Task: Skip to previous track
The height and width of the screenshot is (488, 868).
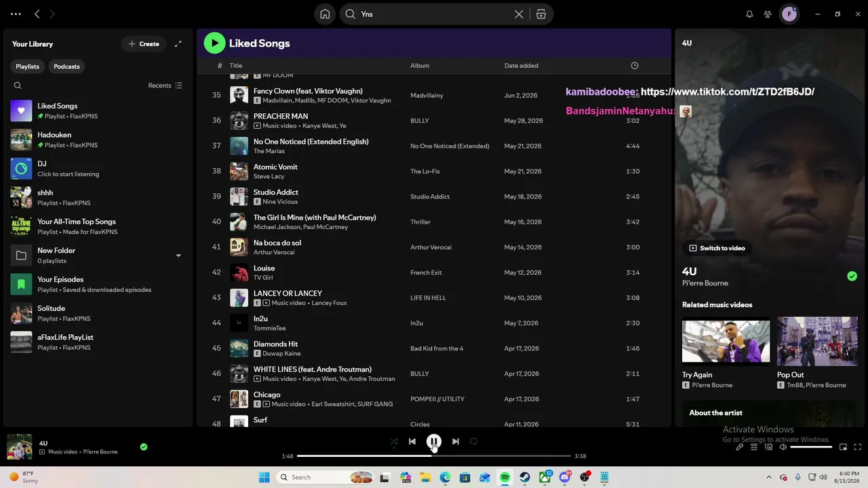Action: pyautogui.click(x=412, y=442)
